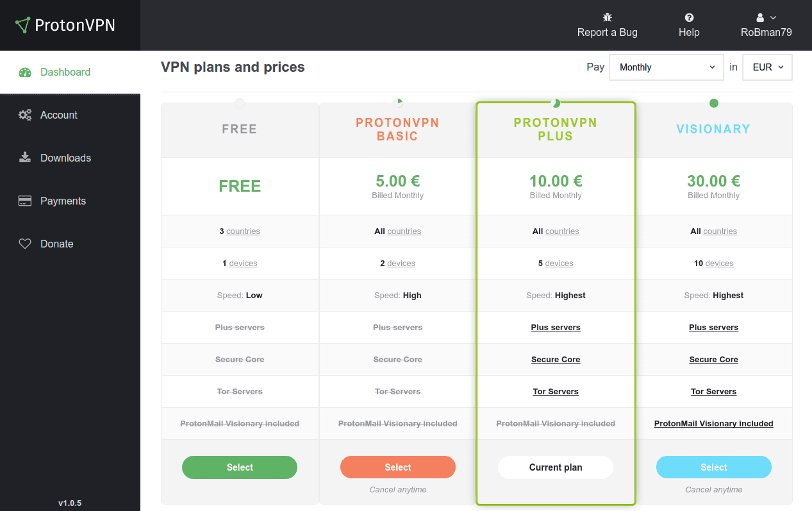Open the countries list for the Free plan
The image size is (812, 511).
[244, 231]
